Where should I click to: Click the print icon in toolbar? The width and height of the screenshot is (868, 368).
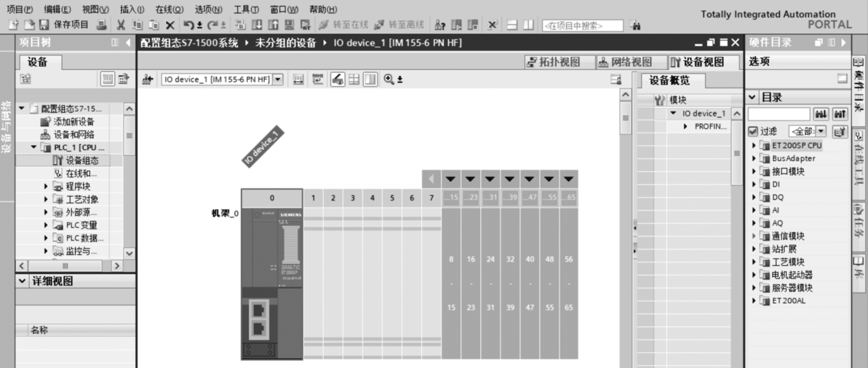click(x=101, y=25)
